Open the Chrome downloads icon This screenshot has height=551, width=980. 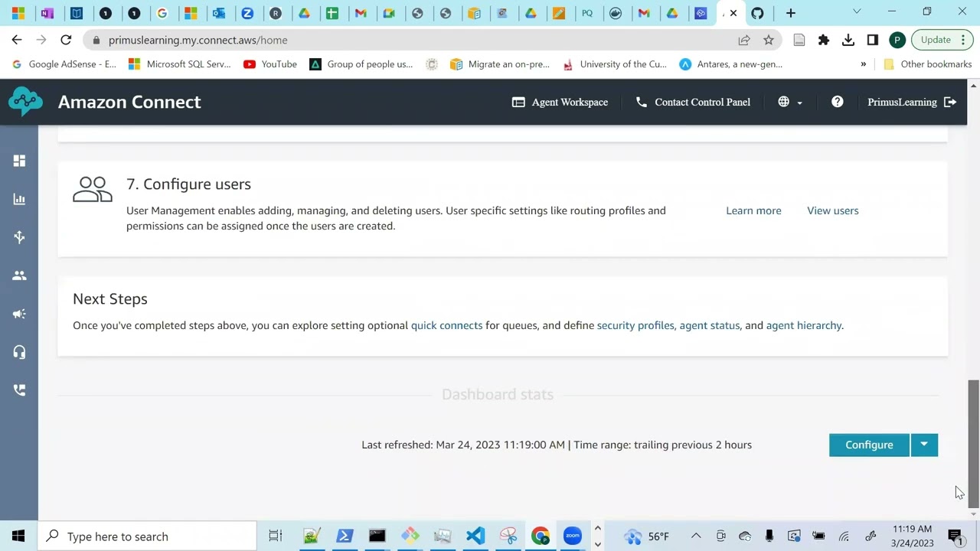tap(848, 40)
